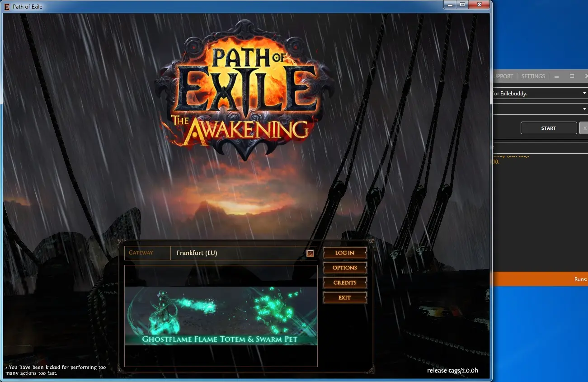Start the bot with the START button
Image resolution: width=588 pixels, height=382 pixels.
click(x=548, y=128)
